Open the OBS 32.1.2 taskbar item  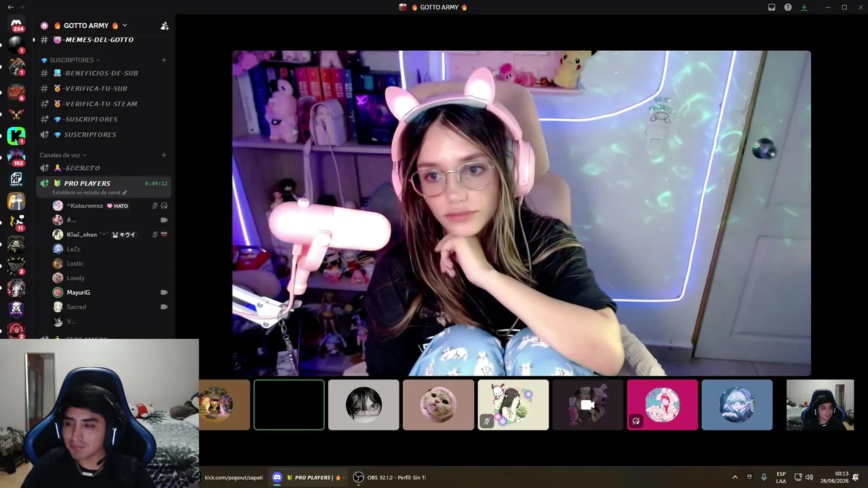point(390,478)
